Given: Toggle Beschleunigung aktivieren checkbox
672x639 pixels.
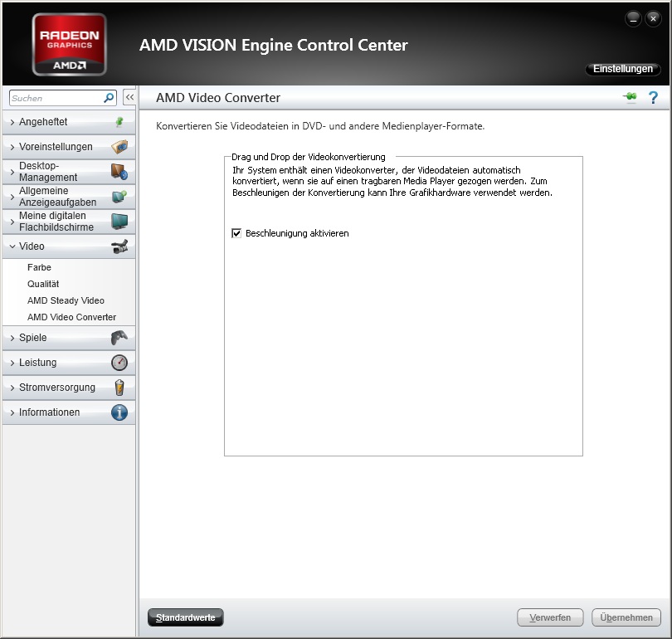Looking at the screenshot, I should point(236,233).
